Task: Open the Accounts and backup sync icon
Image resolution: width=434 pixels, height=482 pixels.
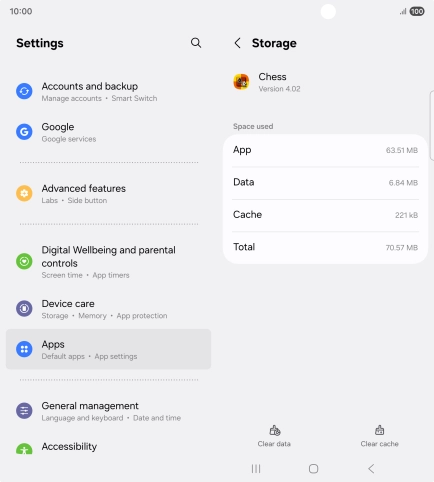Action: coord(24,91)
